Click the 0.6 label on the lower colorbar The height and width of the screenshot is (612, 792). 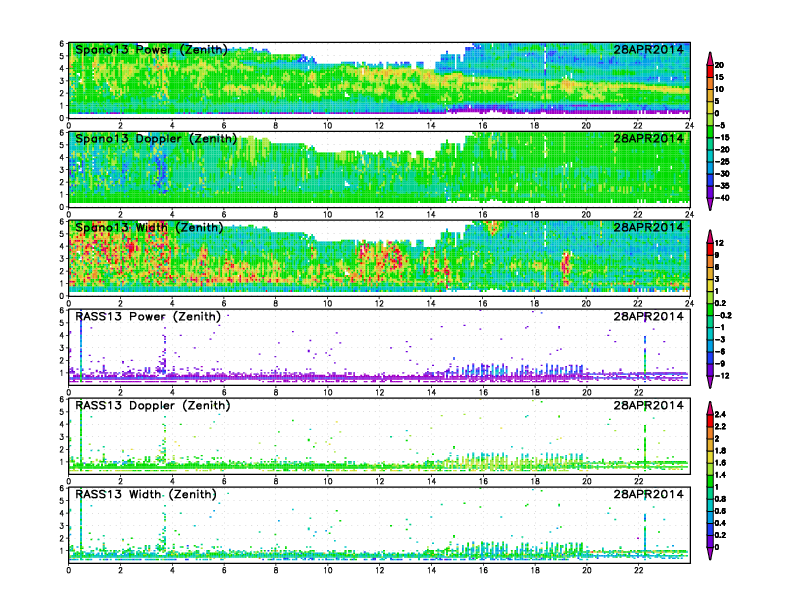[x=720, y=511]
